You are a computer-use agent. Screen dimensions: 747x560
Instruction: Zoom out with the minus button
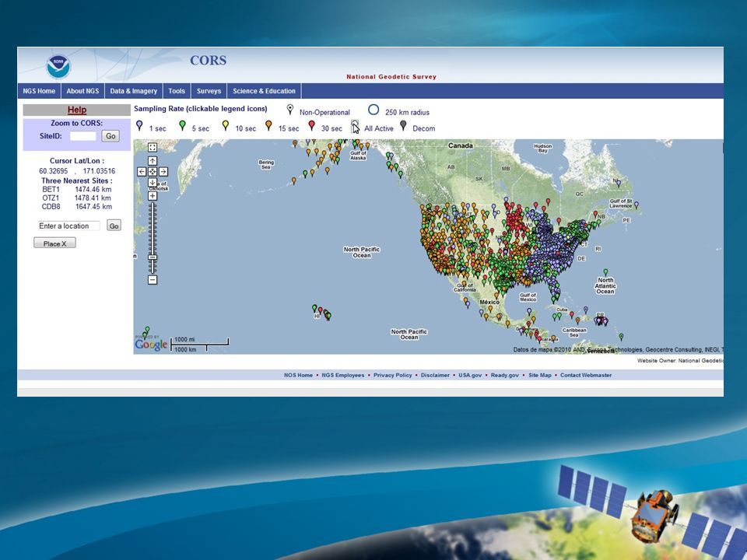coord(153,279)
